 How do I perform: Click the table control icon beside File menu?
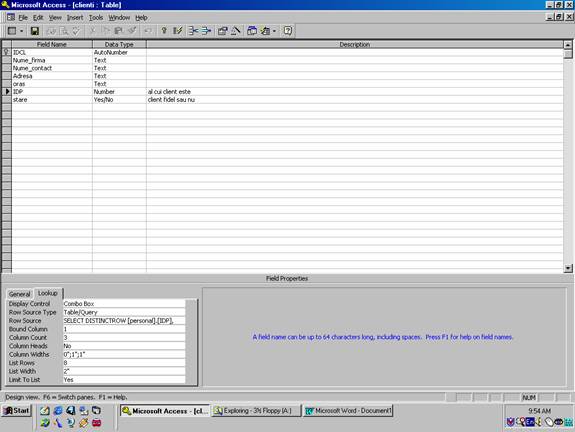[x=11, y=17]
